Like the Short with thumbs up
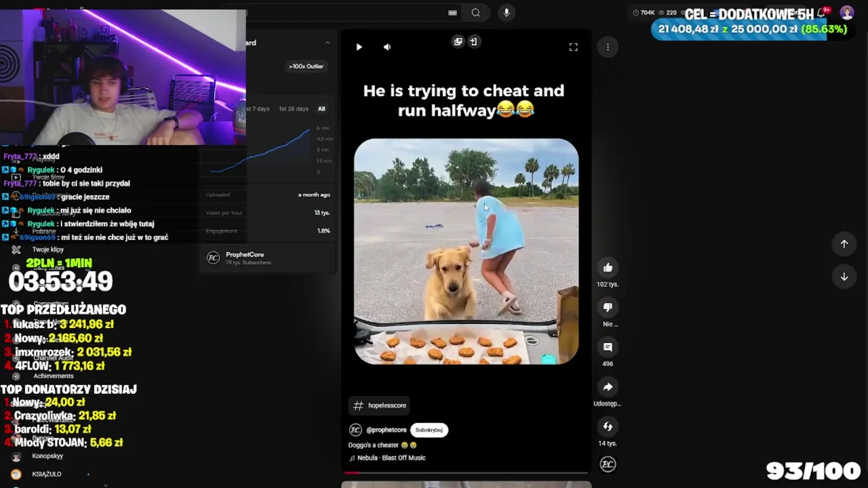Viewport: 868px width, 488px height. tap(608, 268)
